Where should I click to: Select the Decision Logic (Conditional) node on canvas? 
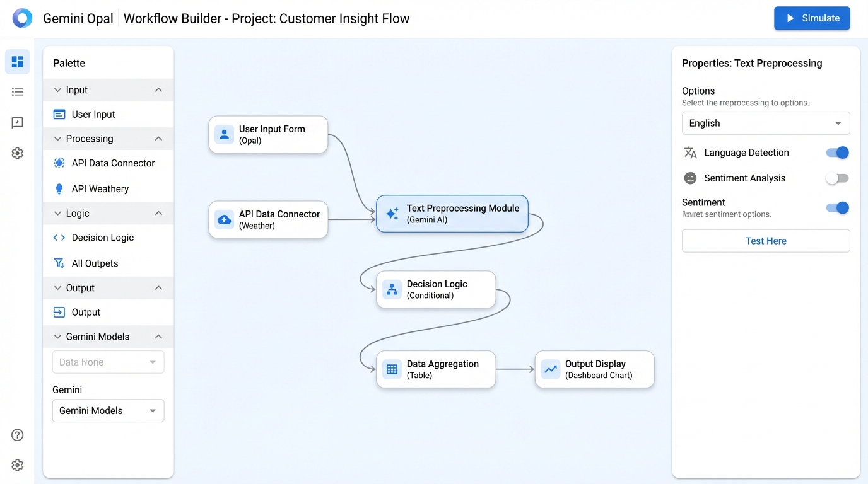click(x=436, y=290)
